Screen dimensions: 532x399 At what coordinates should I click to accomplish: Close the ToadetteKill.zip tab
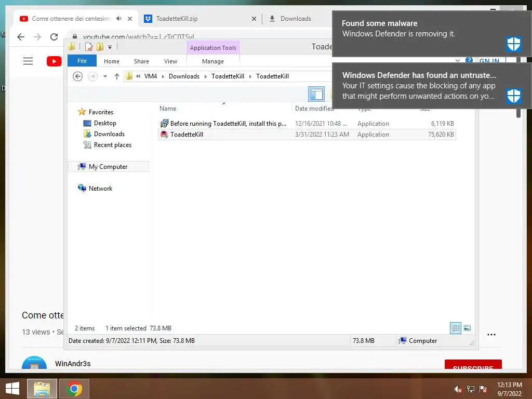(x=254, y=19)
